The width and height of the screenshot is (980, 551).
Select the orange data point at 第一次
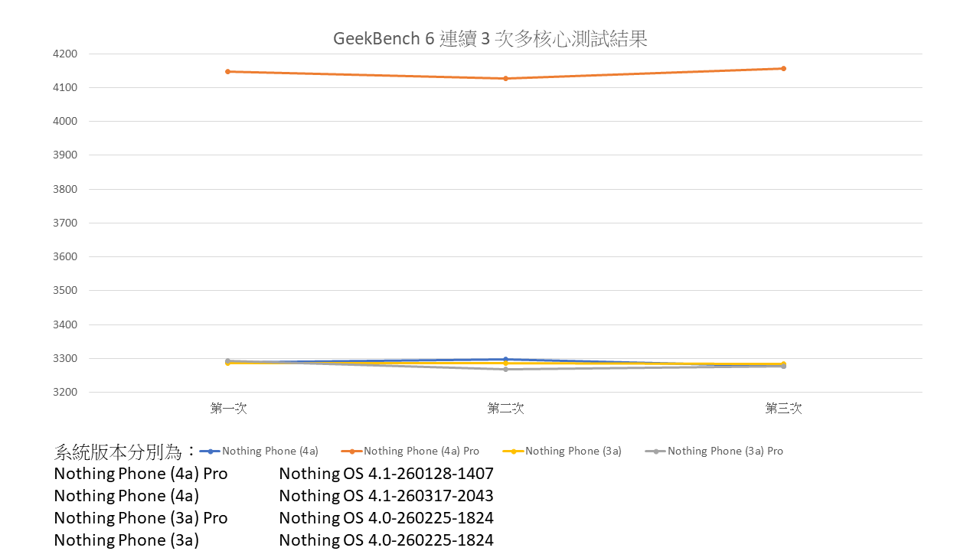[228, 71]
